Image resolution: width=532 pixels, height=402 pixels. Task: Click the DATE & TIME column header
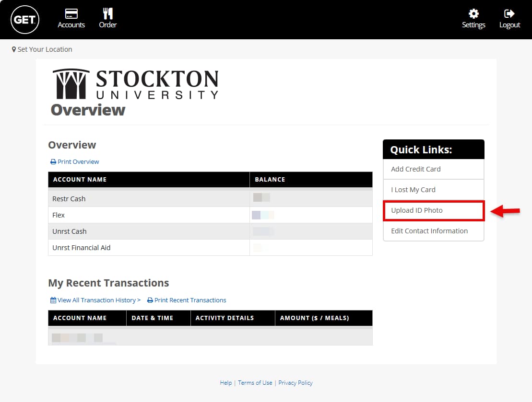pos(158,318)
